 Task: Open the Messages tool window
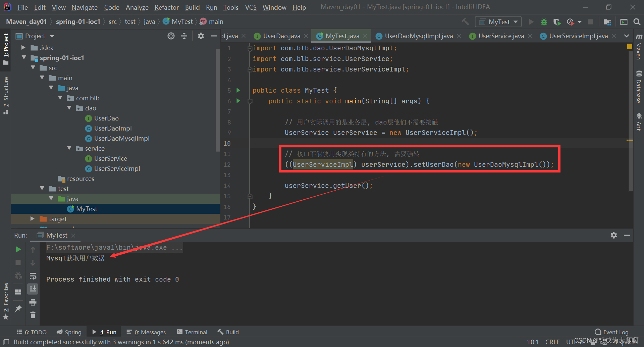click(146, 332)
